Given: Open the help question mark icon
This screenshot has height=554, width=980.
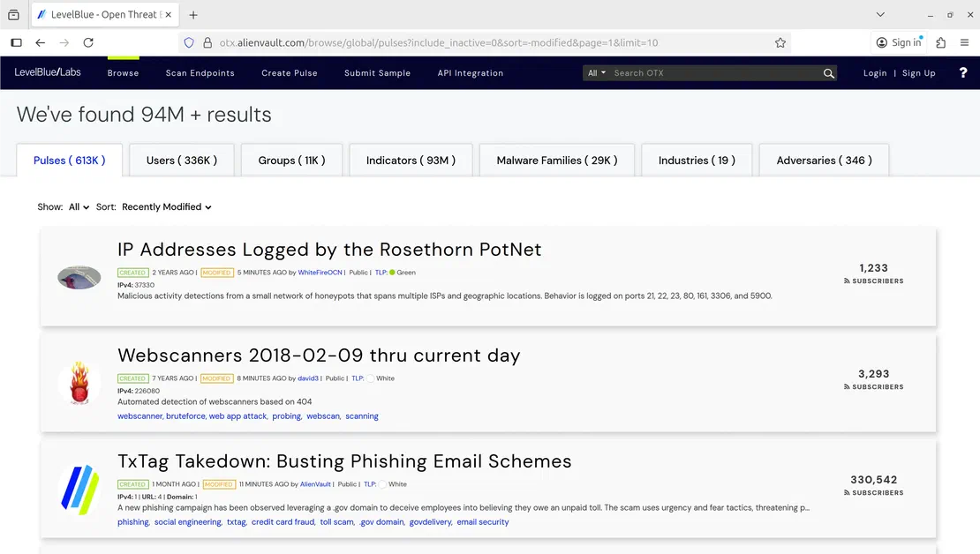Looking at the screenshot, I should [963, 73].
